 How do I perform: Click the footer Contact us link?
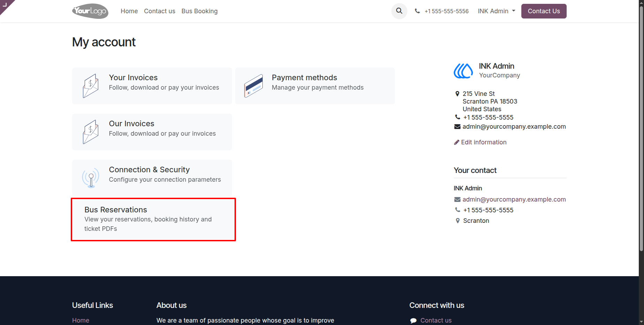436,320
